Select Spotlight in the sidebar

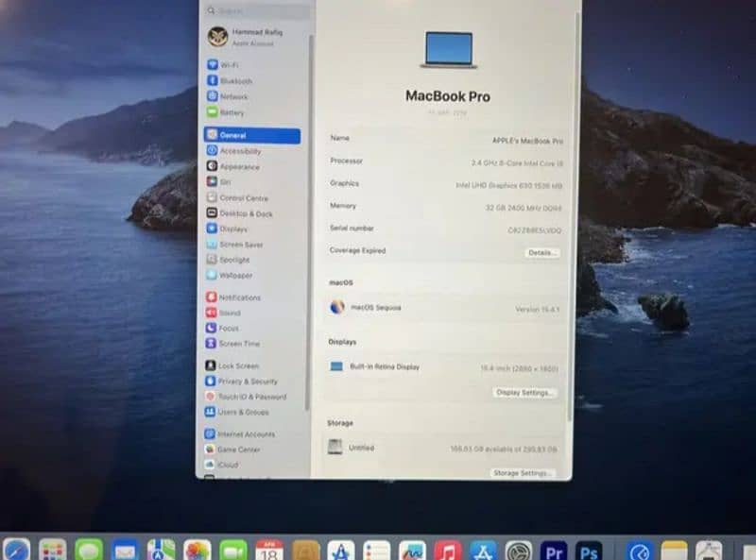pos(228,260)
